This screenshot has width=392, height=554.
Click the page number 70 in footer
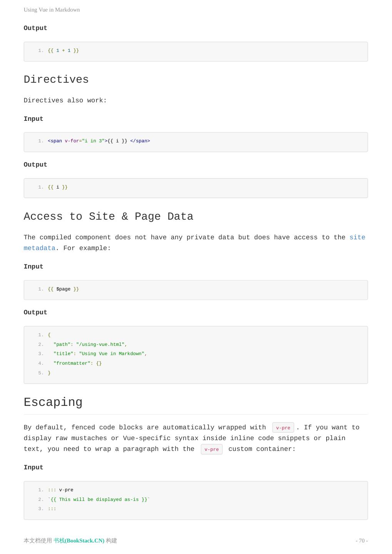(361, 541)
